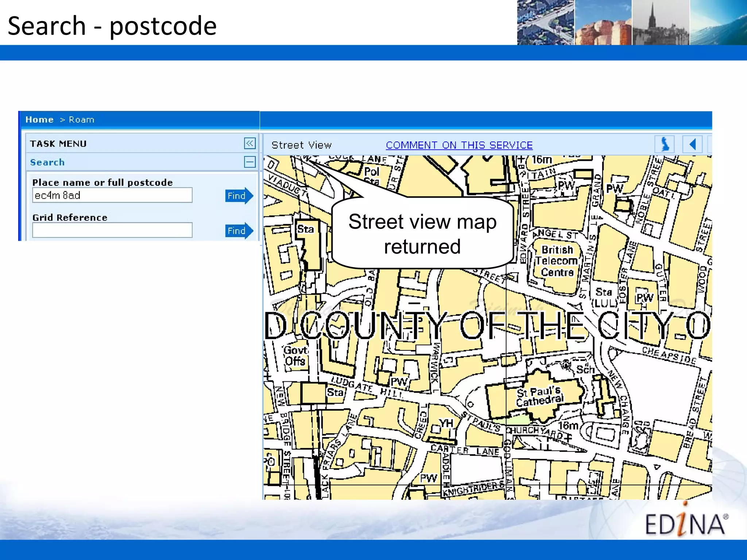Click the place name or postcode input field
Viewport: 747px width, 560px height.
coord(112,195)
